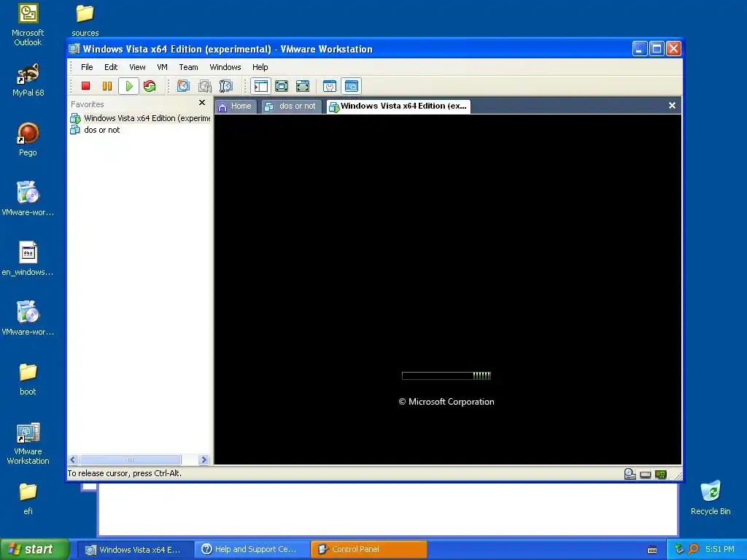Select the en_windows... desktop file
This screenshot has width=747, height=560.
[x=28, y=259]
